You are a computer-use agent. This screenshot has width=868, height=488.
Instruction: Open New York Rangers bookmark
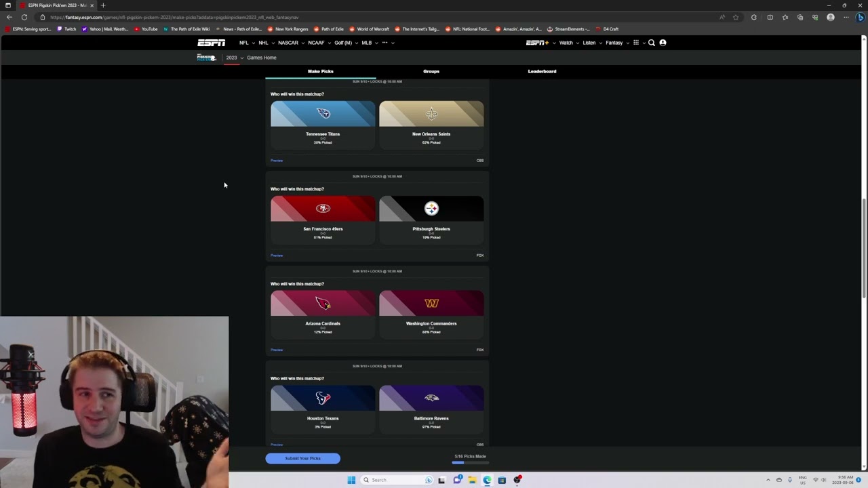[288, 29]
